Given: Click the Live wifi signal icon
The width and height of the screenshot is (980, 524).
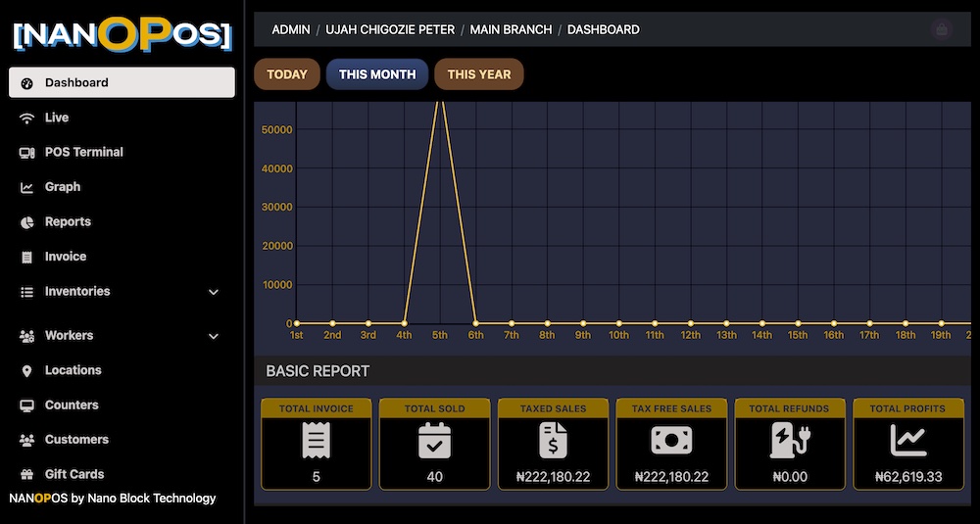Looking at the screenshot, I should 26,119.
